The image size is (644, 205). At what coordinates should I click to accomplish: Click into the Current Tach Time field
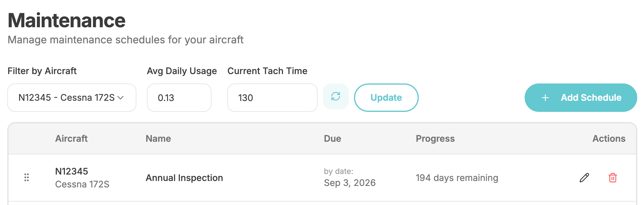(x=272, y=98)
